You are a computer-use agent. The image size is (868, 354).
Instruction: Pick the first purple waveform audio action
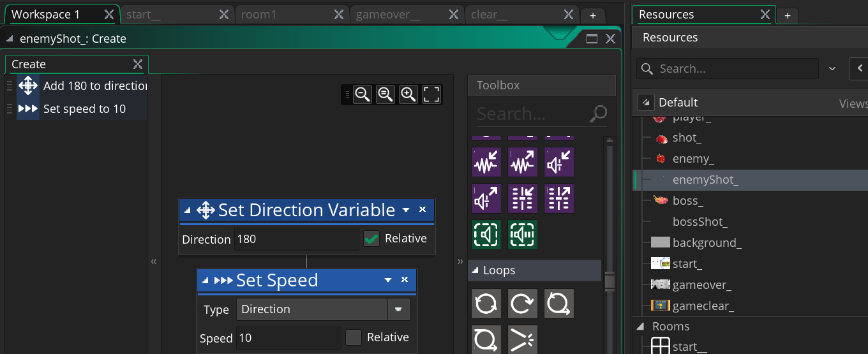(486, 162)
